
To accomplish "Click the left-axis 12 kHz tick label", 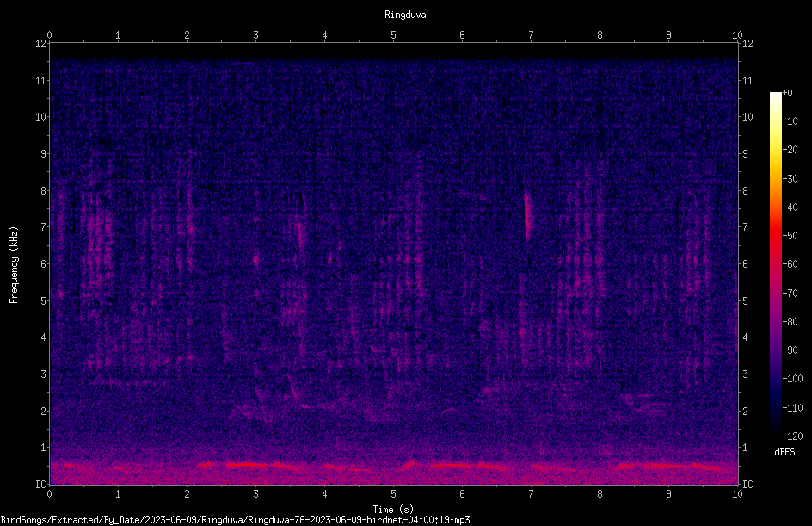I will 41,44.
